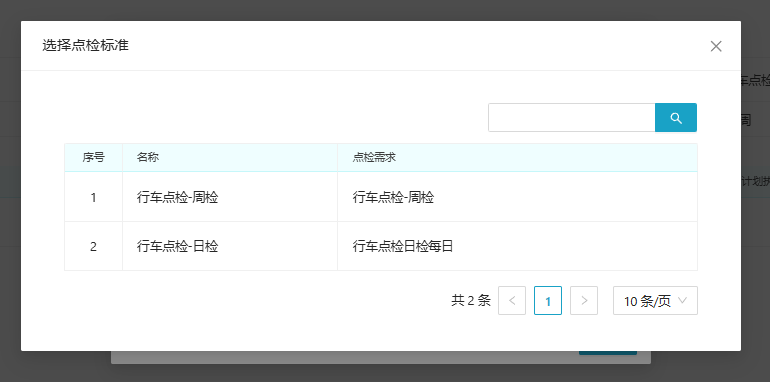
Task: Click the 序号 column header
Action: (x=93, y=158)
